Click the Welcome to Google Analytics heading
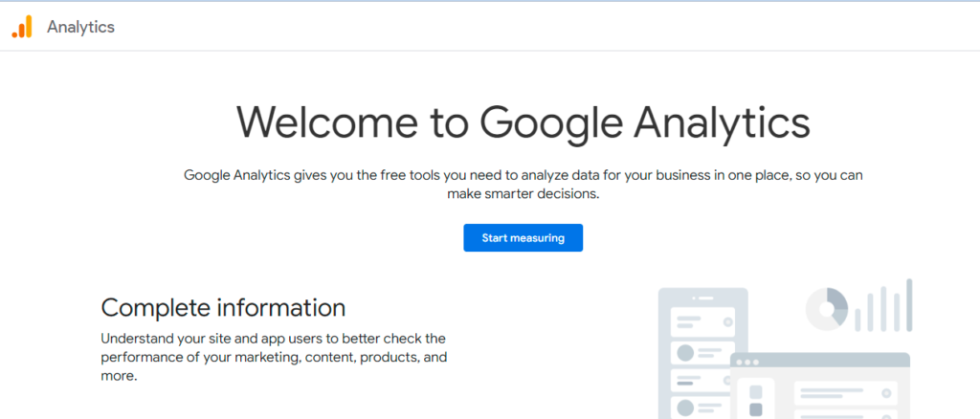 click(523, 123)
